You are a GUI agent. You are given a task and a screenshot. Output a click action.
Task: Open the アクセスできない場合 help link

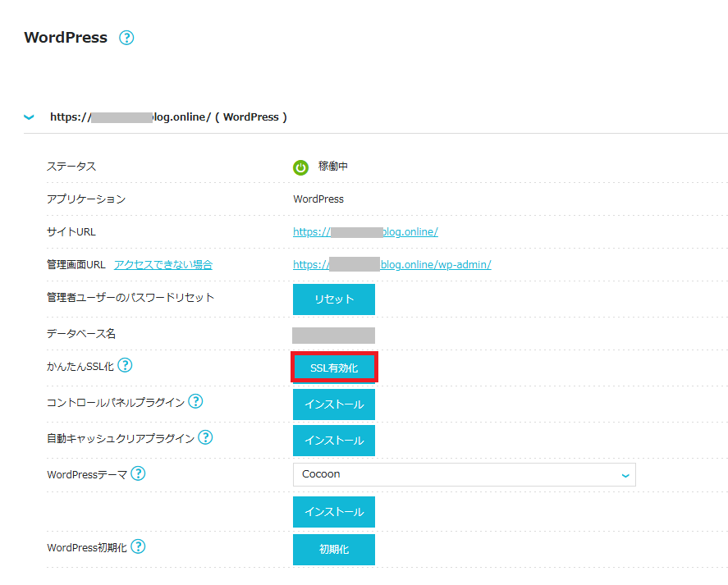pos(163,265)
